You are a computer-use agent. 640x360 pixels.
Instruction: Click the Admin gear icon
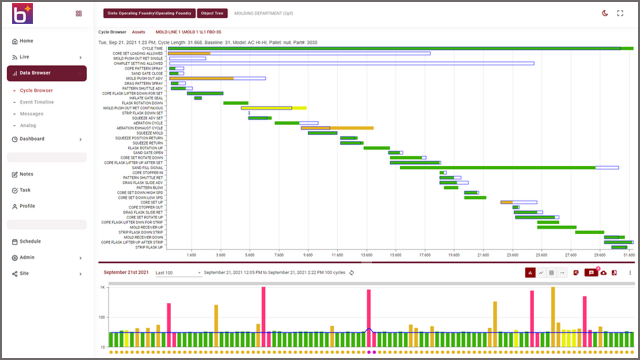(15, 258)
